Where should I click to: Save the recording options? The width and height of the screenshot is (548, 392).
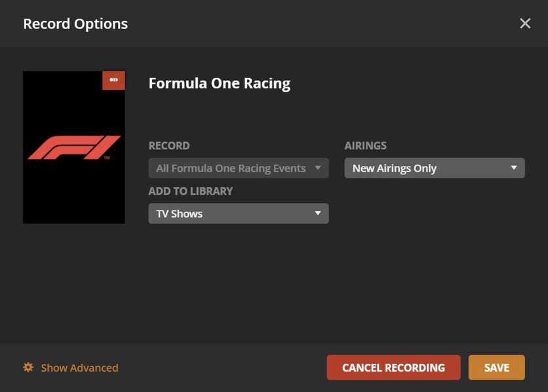496,368
